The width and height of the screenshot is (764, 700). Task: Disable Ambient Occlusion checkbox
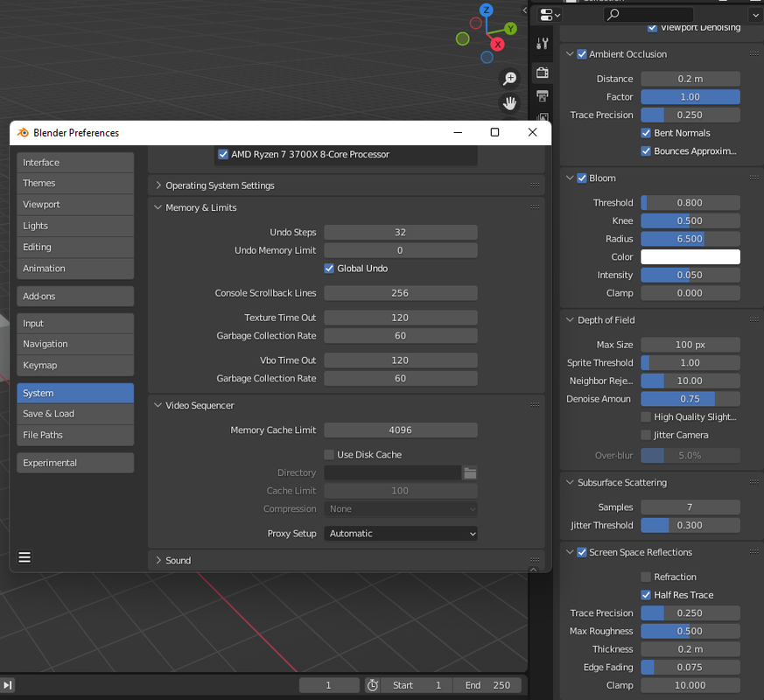[x=582, y=54]
